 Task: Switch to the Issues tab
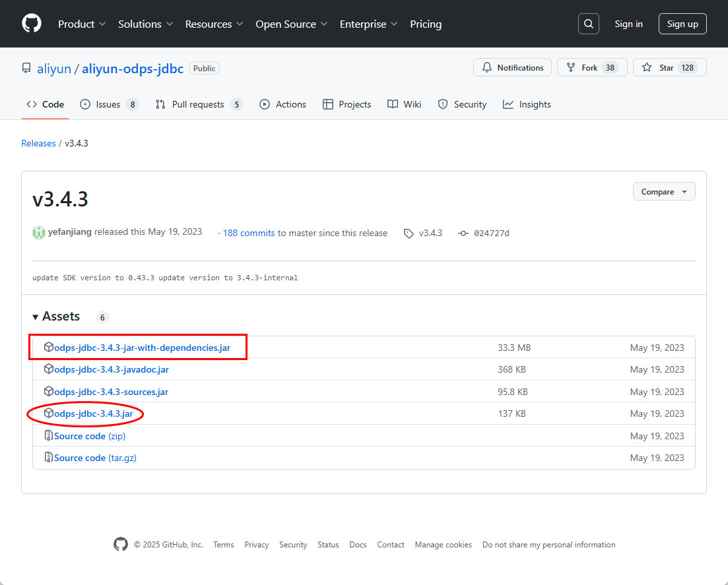[109, 104]
